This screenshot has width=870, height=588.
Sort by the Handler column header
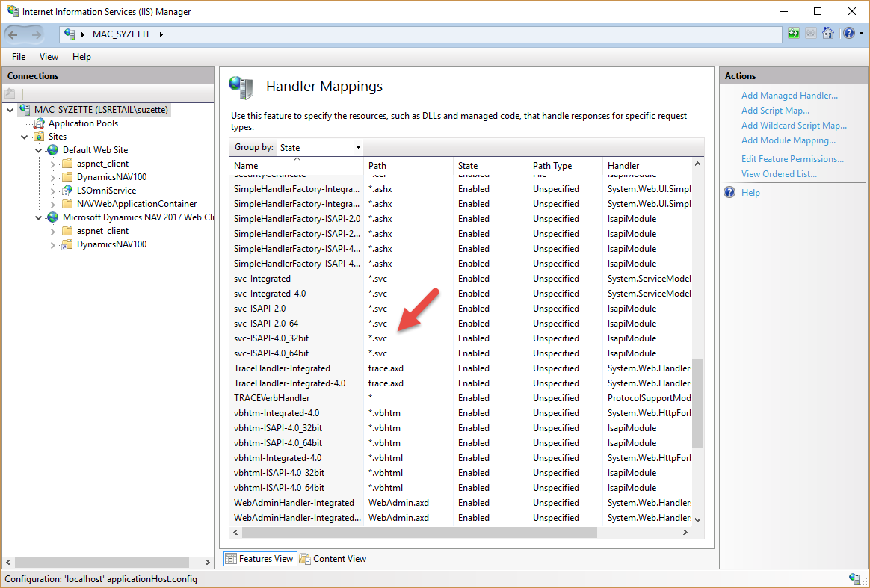(x=647, y=165)
